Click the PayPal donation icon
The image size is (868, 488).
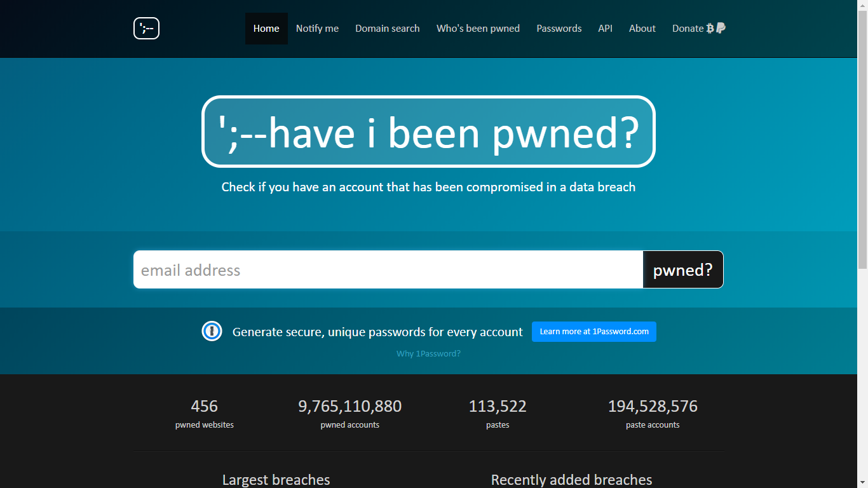720,28
